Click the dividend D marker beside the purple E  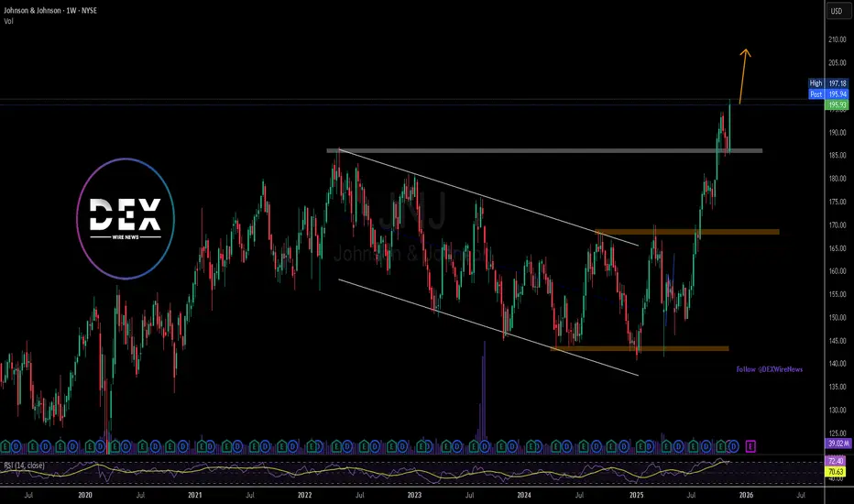tap(733, 446)
